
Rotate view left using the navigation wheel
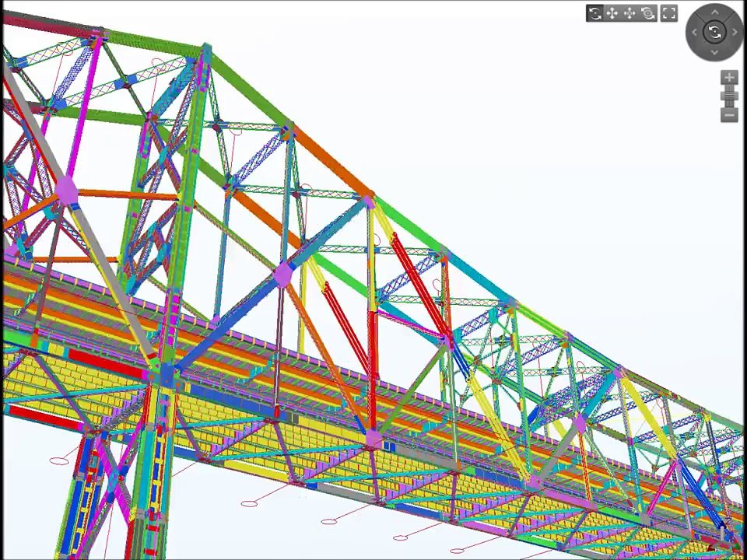695,33
